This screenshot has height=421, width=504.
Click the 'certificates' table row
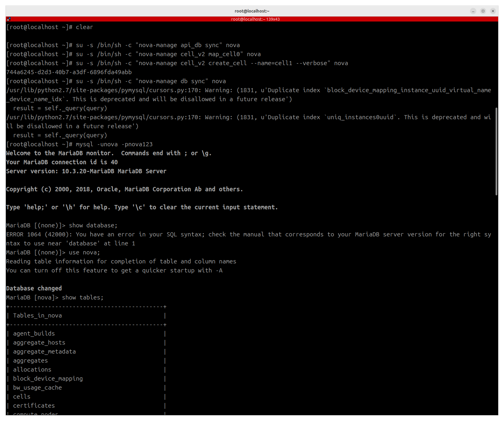pyautogui.click(x=86, y=406)
